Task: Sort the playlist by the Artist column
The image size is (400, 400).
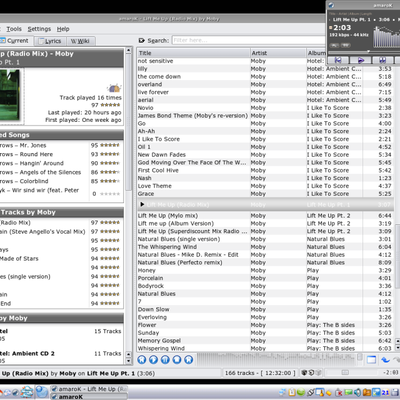Action: (278, 53)
